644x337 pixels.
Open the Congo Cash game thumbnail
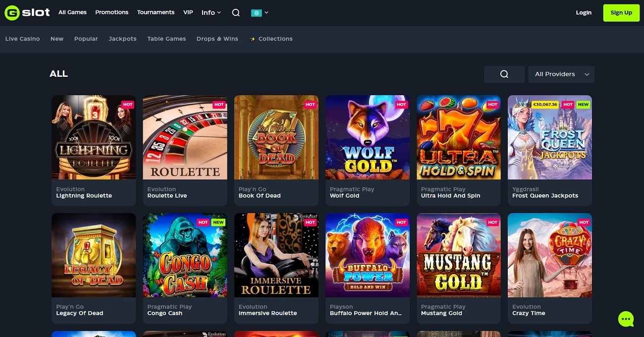(x=185, y=255)
